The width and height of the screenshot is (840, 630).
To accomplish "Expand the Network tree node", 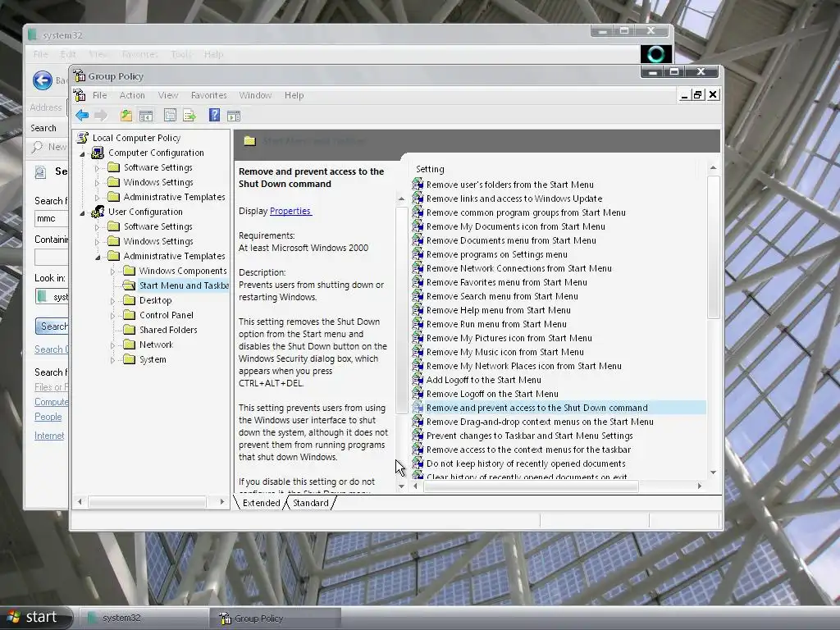I will click(113, 345).
